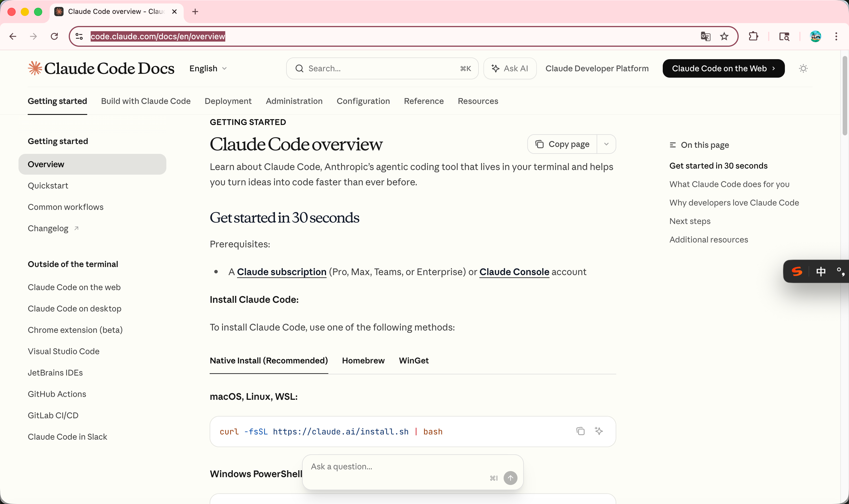Image resolution: width=849 pixels, height=504 pixels.
Task: Open Chrome three-dot menu
Action: (836, 36)
